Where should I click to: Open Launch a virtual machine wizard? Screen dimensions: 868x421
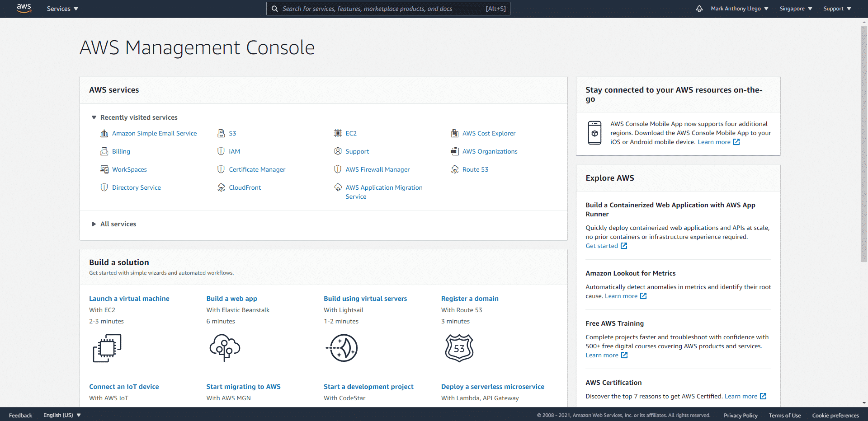(x=129, y=299)
